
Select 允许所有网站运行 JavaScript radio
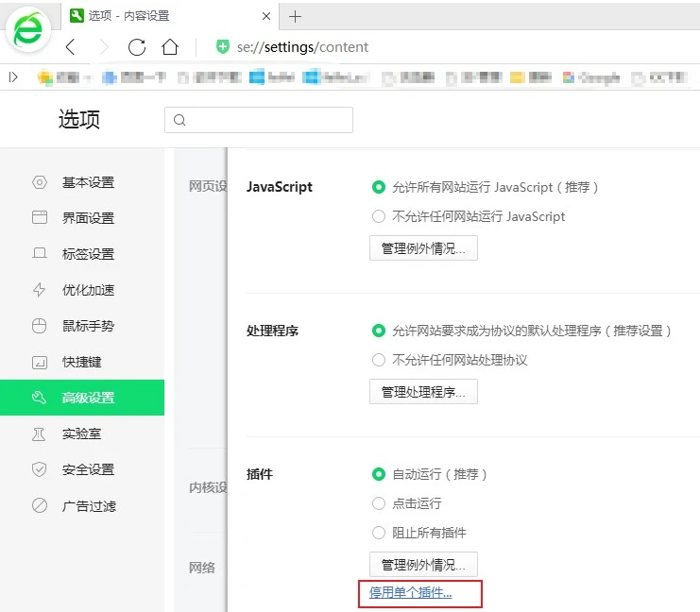[x=379, y=187]
